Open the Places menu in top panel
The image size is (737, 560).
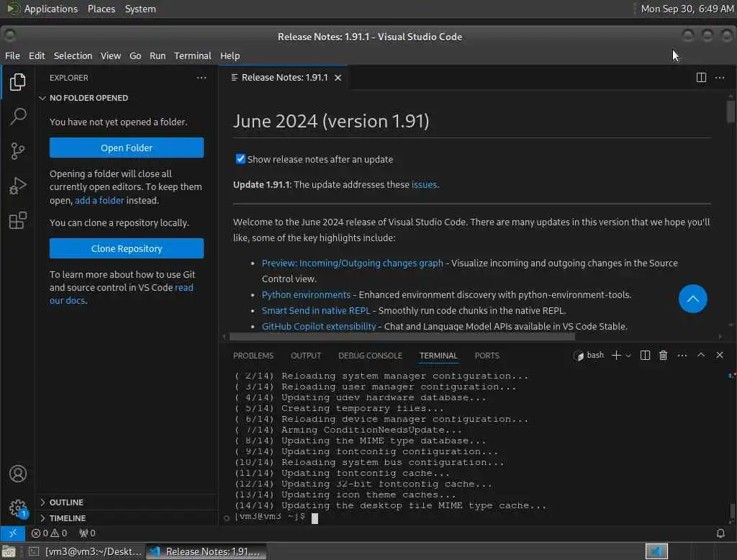pyautogui.click(x=101, y=9)
